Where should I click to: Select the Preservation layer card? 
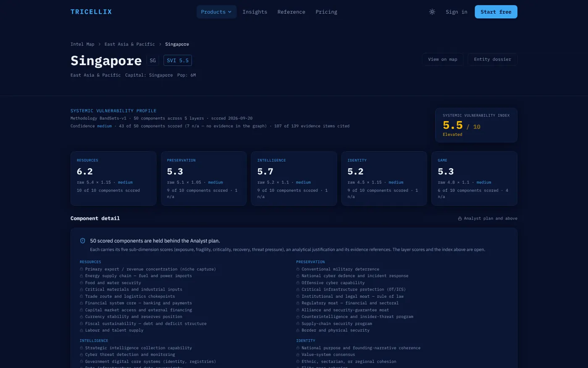point(204,178)
